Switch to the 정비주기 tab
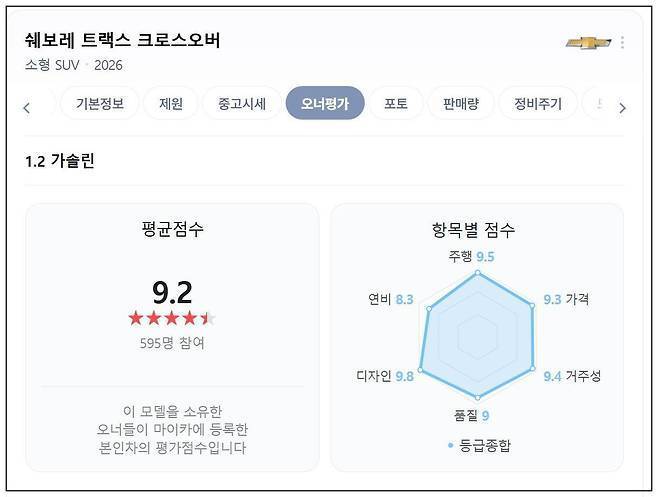 tap(538, 103)
